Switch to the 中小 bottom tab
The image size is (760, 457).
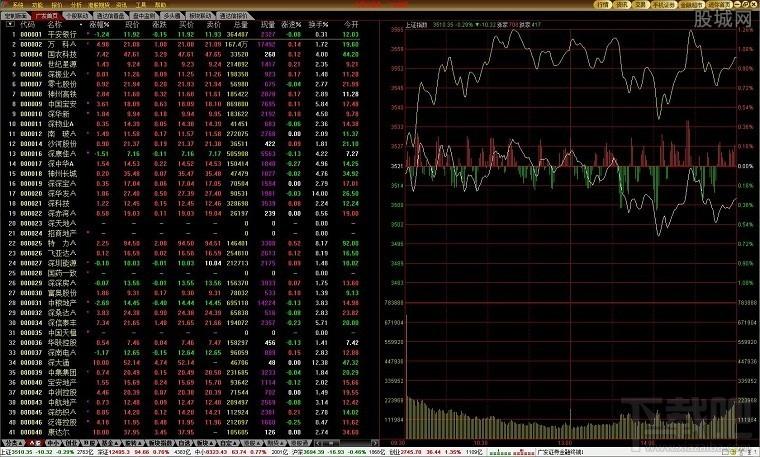pyautogui.click(x=53, y=443)
